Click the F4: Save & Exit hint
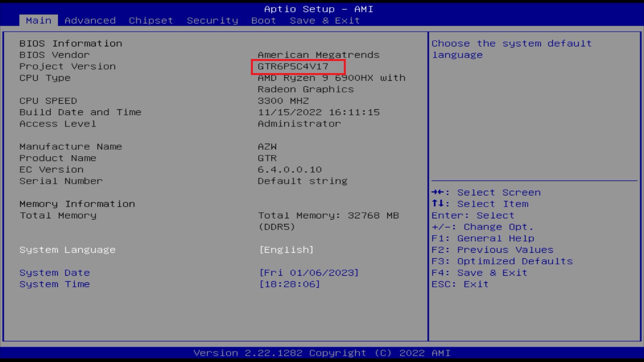This screenshot has height=362, width=644. point(479,273)
